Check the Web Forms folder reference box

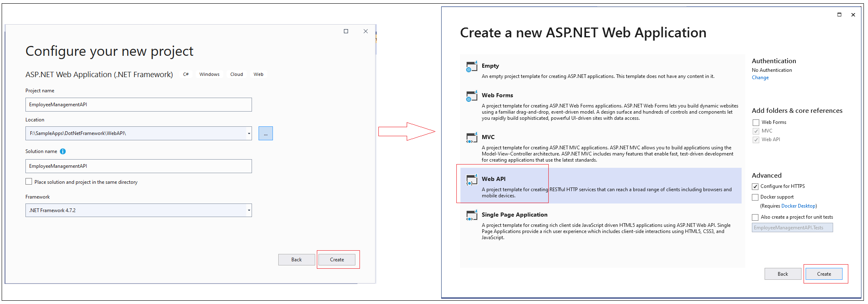pos(756,123)
